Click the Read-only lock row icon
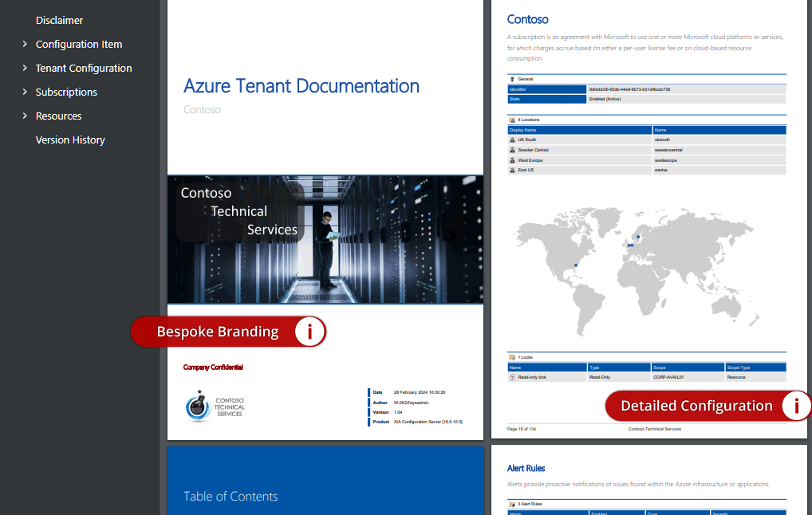812x515 pixels. (512, 377)
